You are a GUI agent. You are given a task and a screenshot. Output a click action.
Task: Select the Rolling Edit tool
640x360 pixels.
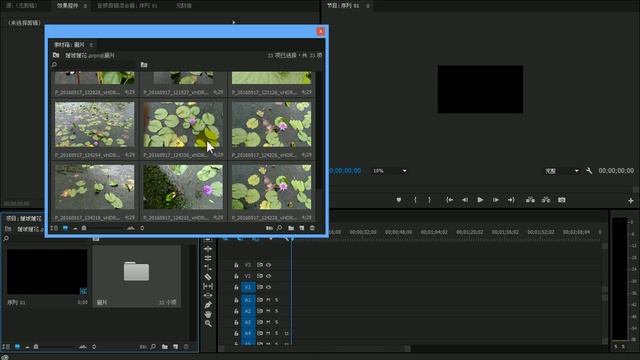208,258
